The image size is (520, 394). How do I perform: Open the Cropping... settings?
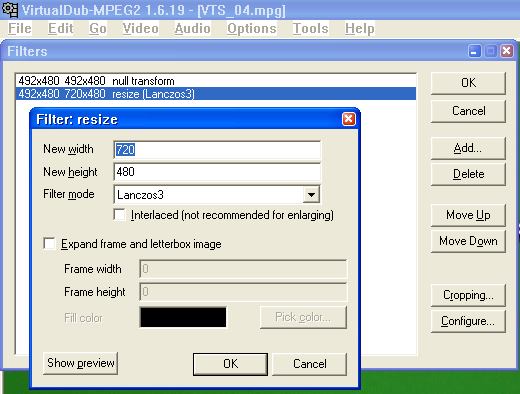[468, 295]
